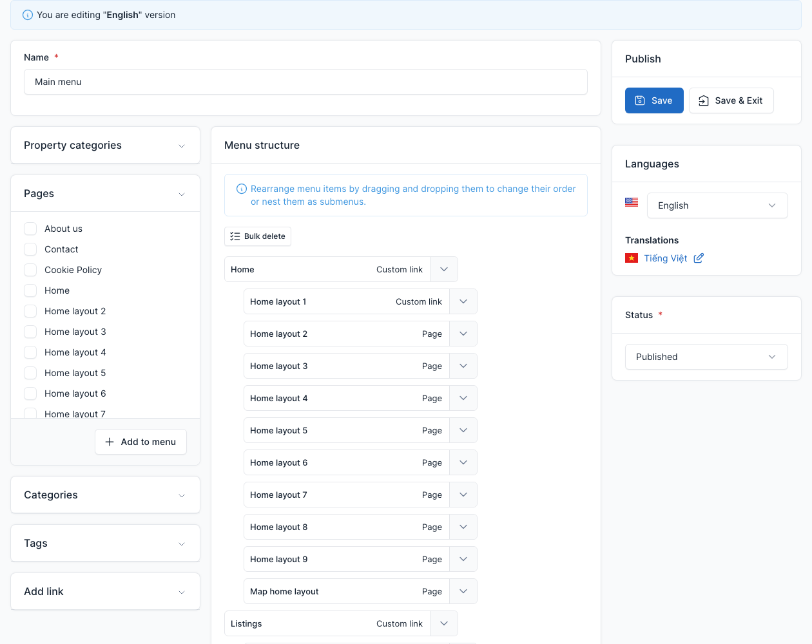This screenshot has width=812, height=644.
Task: Check the Home layout 6 page checkbox
Action: tap(30, 393)
